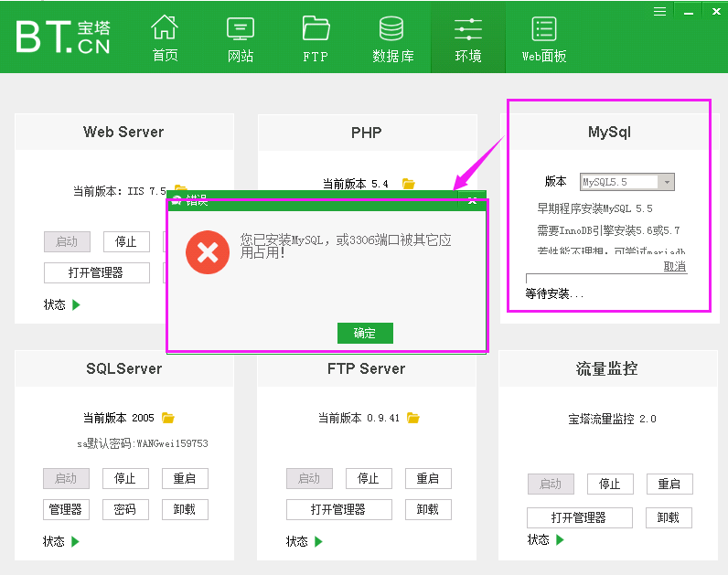The height and width of the screenshot is (575, 728).
Task: Open the 首页 home icon
Action: pos(165,27)
